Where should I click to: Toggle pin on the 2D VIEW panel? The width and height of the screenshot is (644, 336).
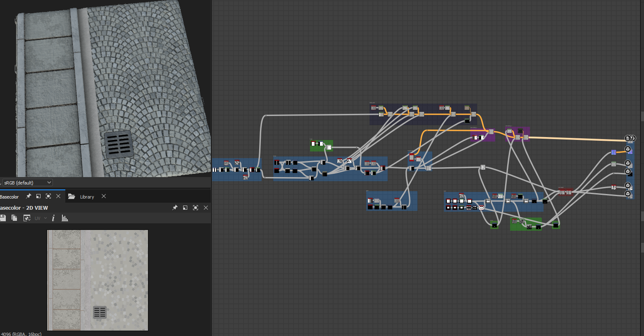[175, 208]
